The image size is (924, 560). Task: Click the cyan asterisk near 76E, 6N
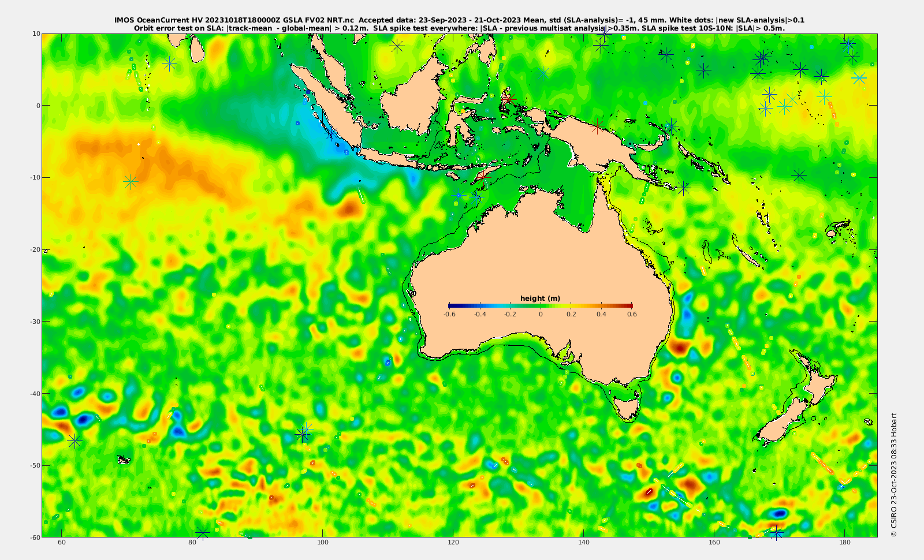(x=169, y=64)
